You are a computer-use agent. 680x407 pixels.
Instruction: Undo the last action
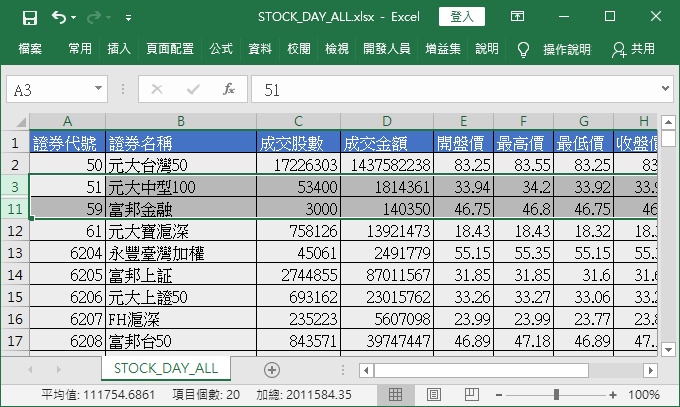coord(59,17)
